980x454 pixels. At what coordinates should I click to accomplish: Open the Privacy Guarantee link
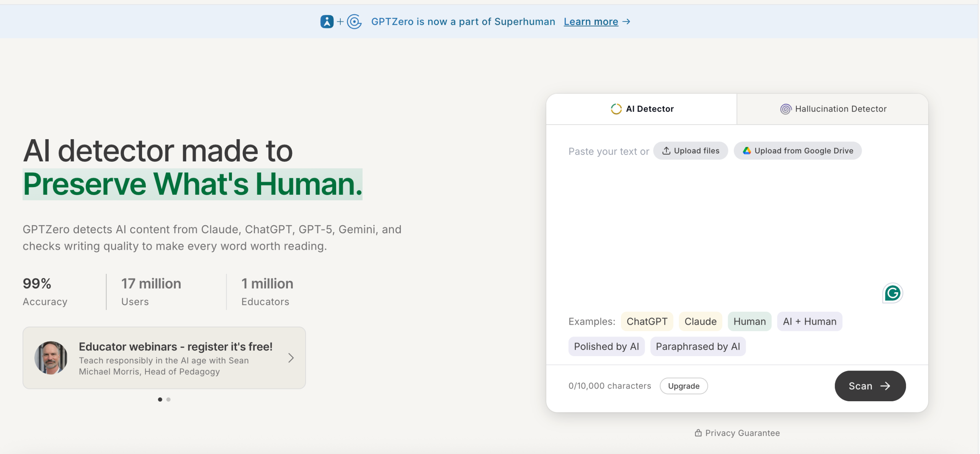[x=737, y=433]
